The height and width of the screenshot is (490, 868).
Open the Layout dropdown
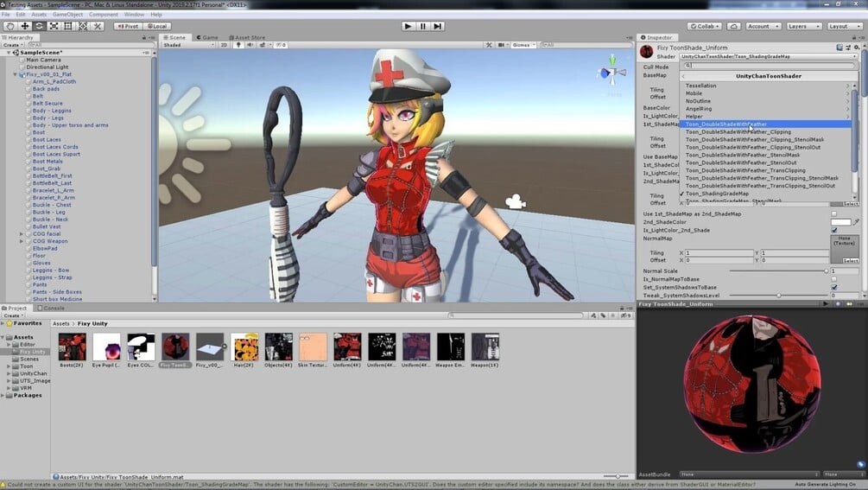click(x=844, y=26)
